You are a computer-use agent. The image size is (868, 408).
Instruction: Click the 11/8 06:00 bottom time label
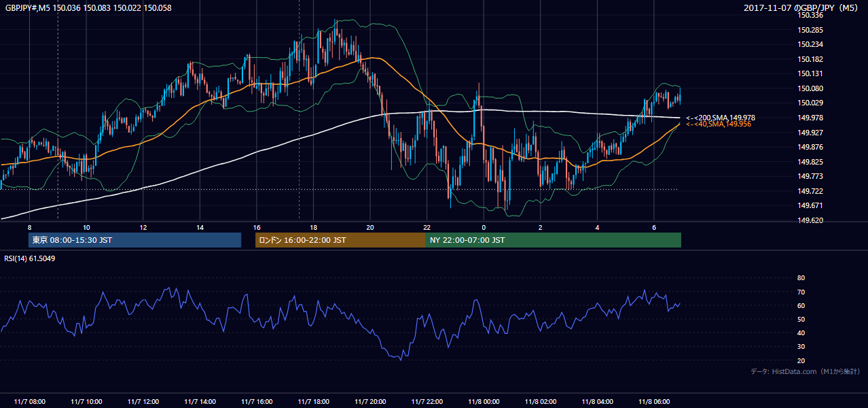653,402
